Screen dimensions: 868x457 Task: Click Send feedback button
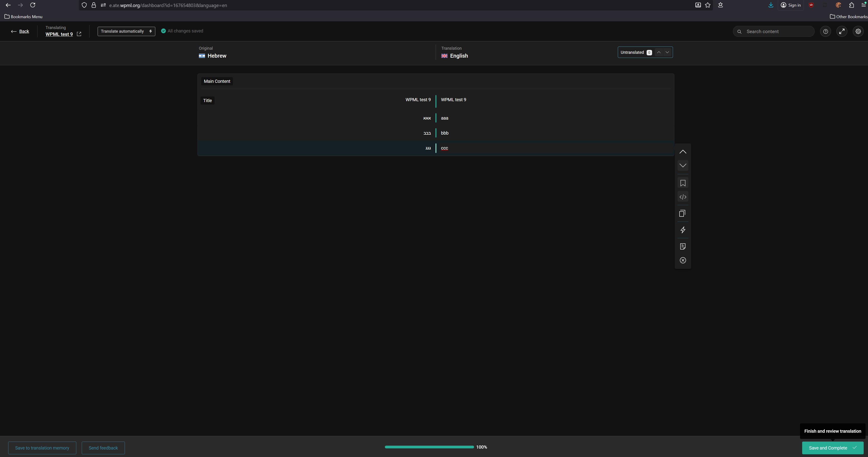103,448
